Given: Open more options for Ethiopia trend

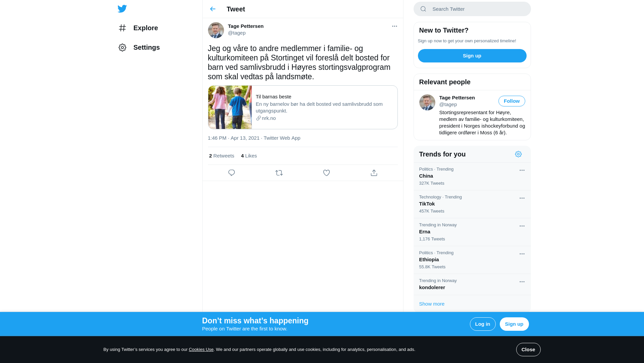Looking at the screenshot, I should coord(522,254).
